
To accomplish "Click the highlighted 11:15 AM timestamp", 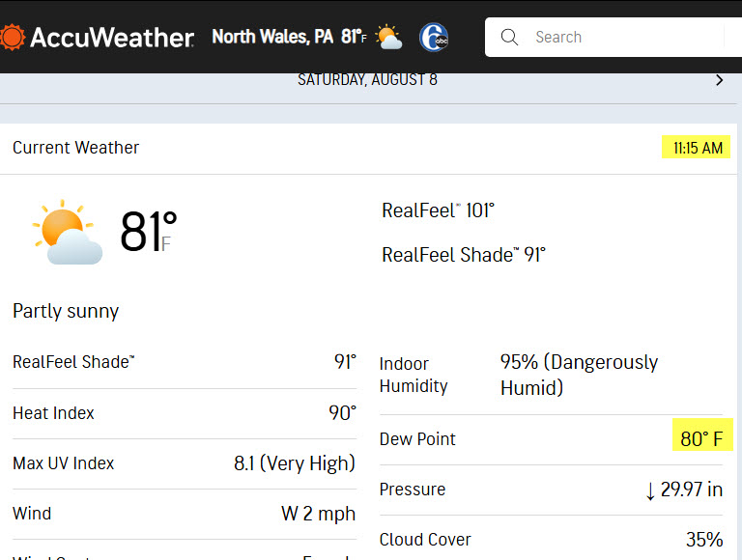I will [696, 148].
